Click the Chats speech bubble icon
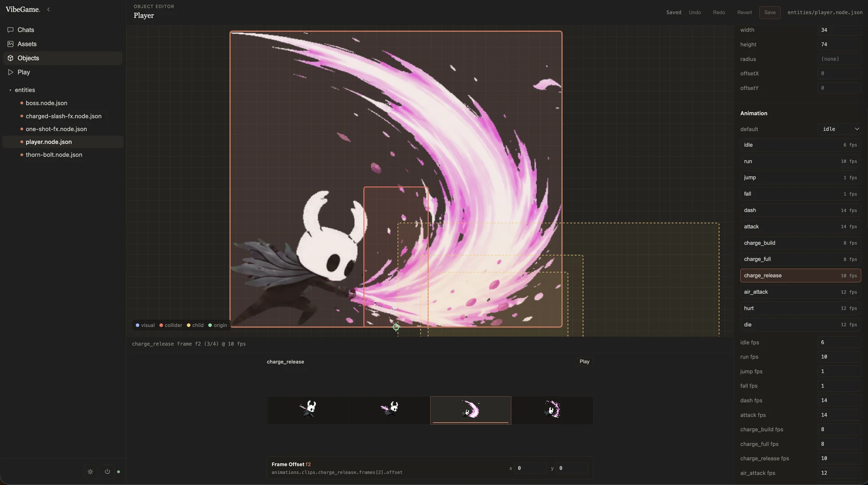Image resolution: width=868 pixels, height=485 pixels. point(11,30)
